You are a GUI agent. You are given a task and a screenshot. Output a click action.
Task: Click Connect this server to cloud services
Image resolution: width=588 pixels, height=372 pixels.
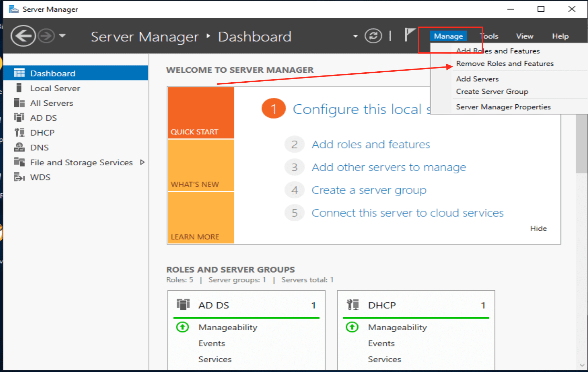(407, 213)
